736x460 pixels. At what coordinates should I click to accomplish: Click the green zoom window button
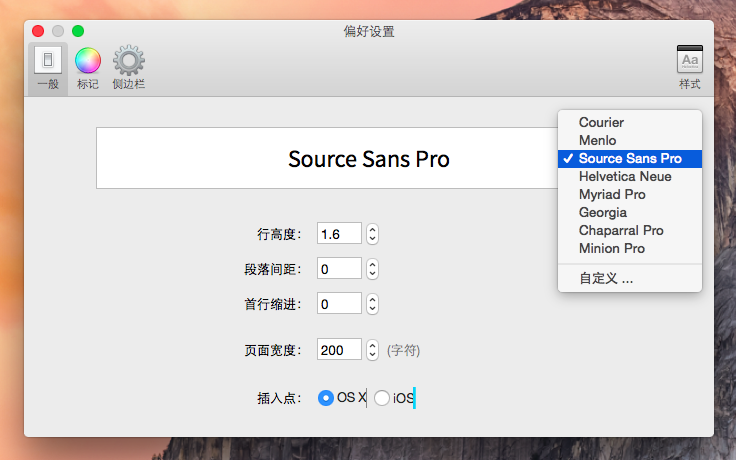pos(78,31)
